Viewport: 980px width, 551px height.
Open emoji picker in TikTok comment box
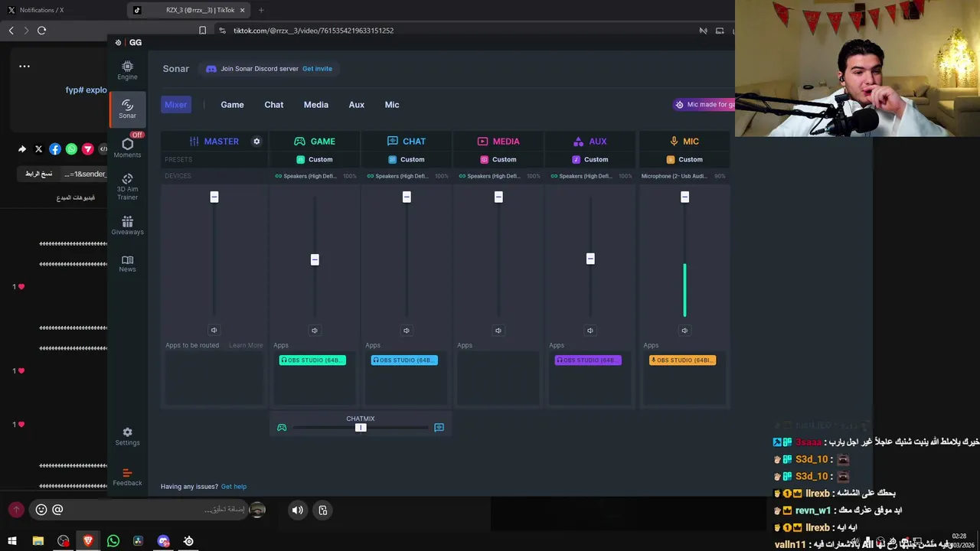pos(41,510)
